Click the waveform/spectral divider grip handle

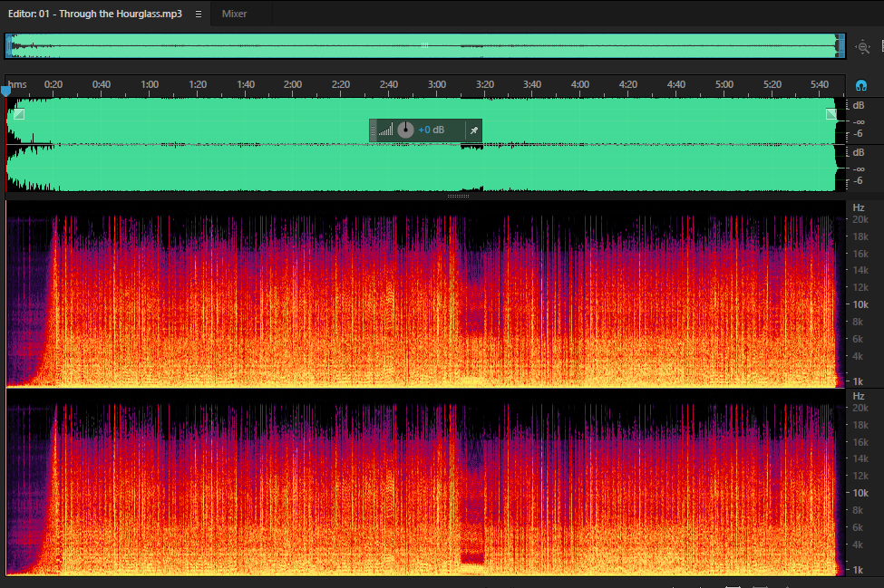pyautogui.click(x=458, y=196)
